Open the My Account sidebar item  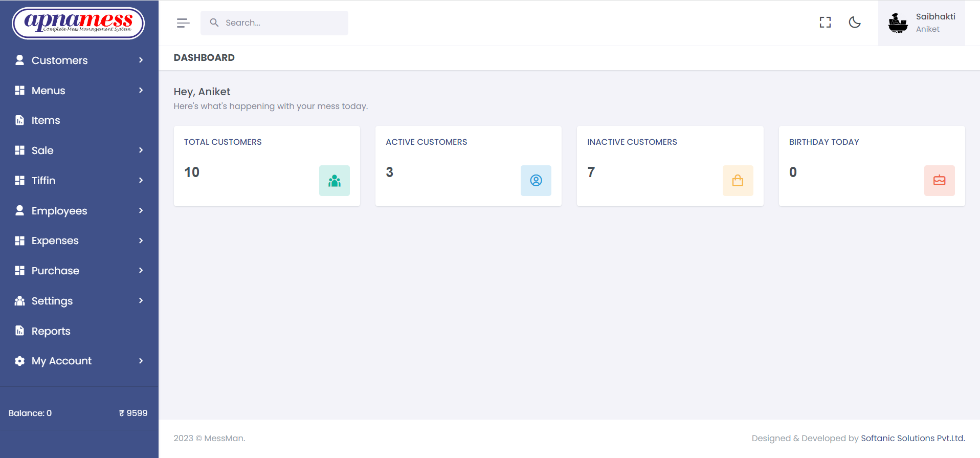coord(79,361)
